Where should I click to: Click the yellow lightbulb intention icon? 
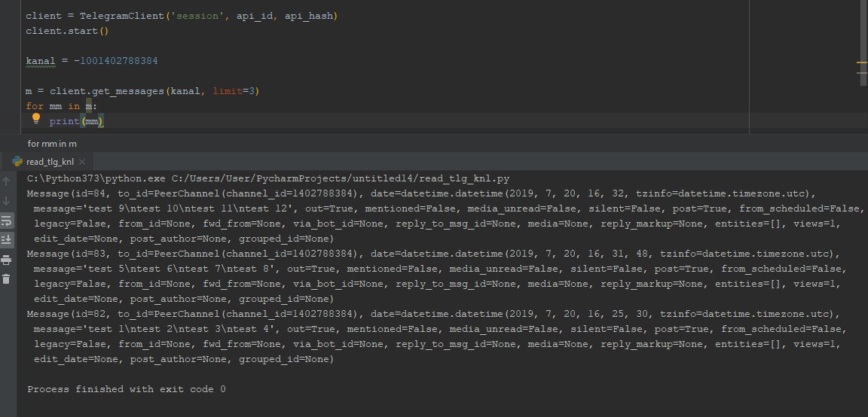[x=36, y=118]
